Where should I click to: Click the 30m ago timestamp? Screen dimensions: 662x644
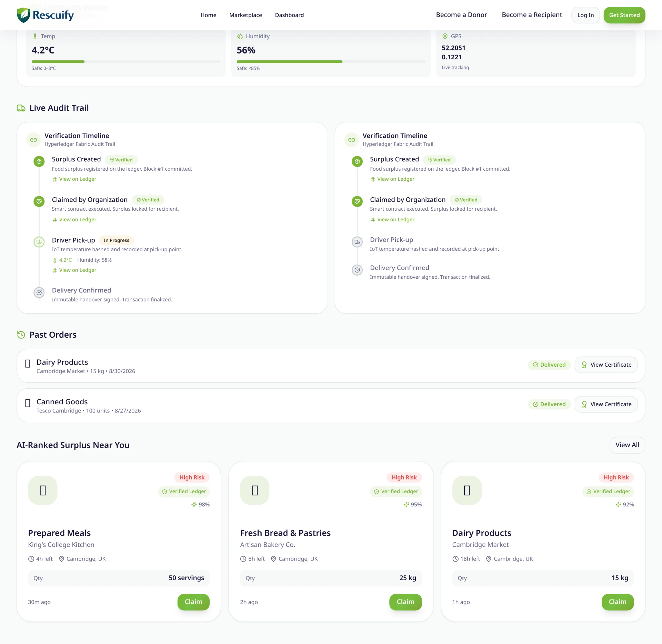[x=39, y=602]
